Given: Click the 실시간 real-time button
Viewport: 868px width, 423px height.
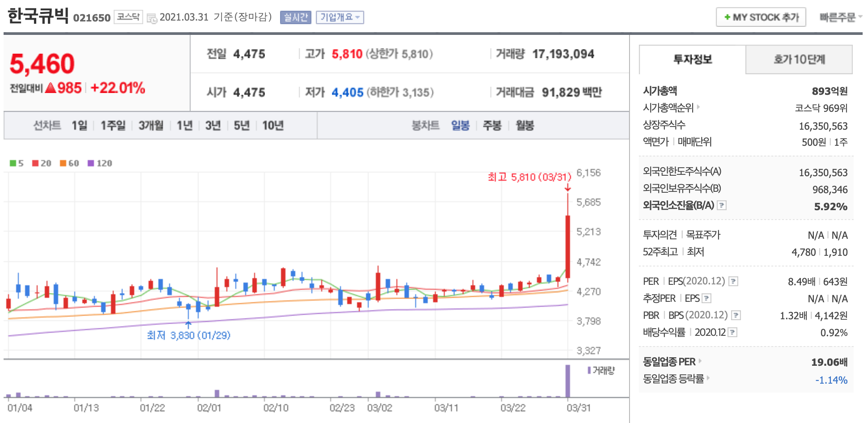Looking at the screenshot, I should [296, 17].
